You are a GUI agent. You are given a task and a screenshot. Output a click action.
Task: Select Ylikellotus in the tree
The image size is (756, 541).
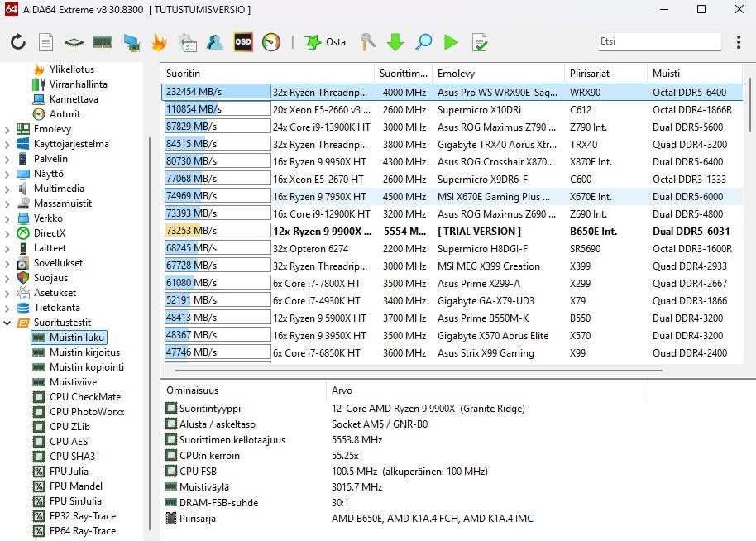click(x=71, y=69)
